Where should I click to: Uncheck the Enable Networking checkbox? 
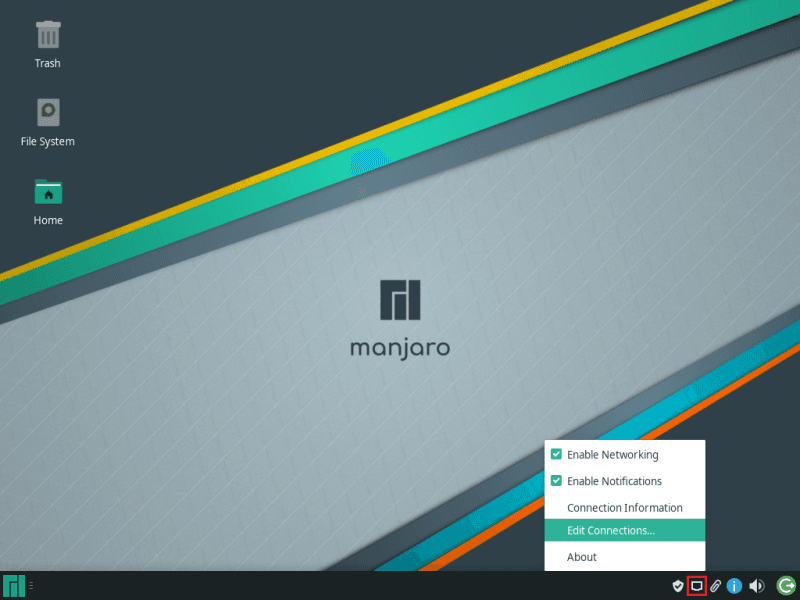[556, 454]
